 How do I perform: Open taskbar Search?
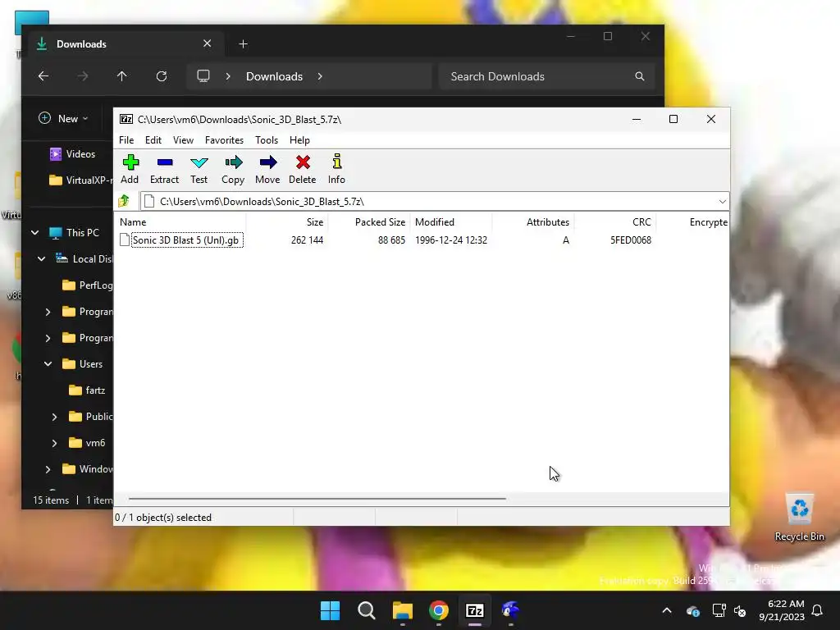pyautogui.click(x=367, y=610)
